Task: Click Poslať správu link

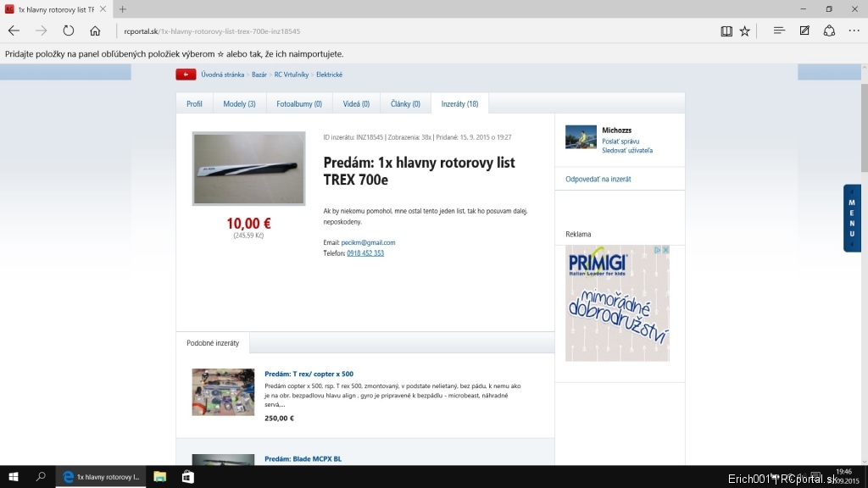Action: 620,141
